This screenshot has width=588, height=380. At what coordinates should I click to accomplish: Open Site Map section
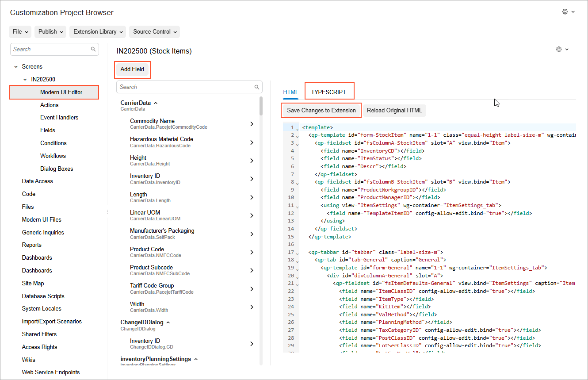tap(33, 284)
